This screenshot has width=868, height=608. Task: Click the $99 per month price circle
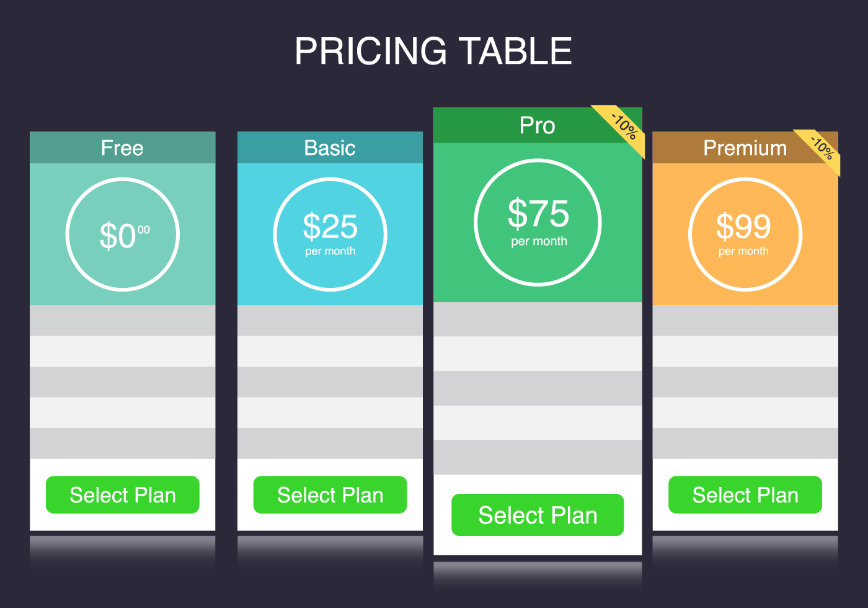pyautogui.click(x=745, y=235)
